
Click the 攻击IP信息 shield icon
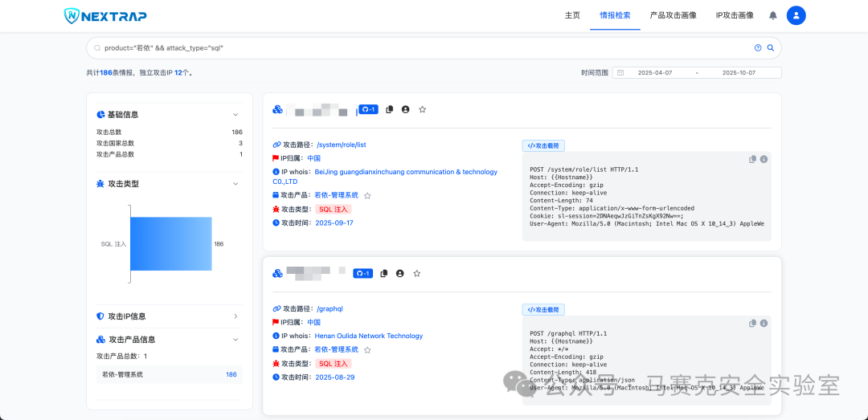click(x=100, y=316)
